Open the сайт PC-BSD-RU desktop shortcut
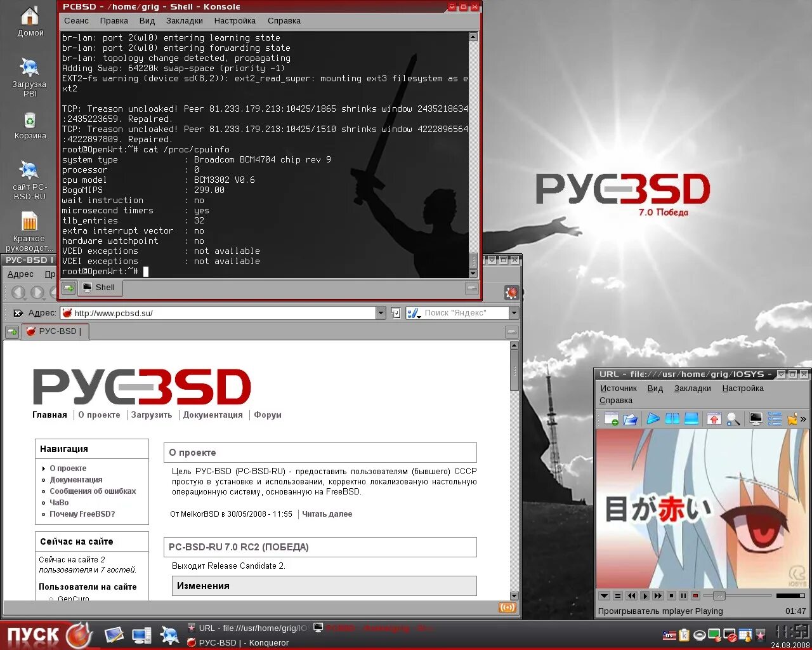The height and width of the screenshot is (650, 812). (x=29, y=180)
